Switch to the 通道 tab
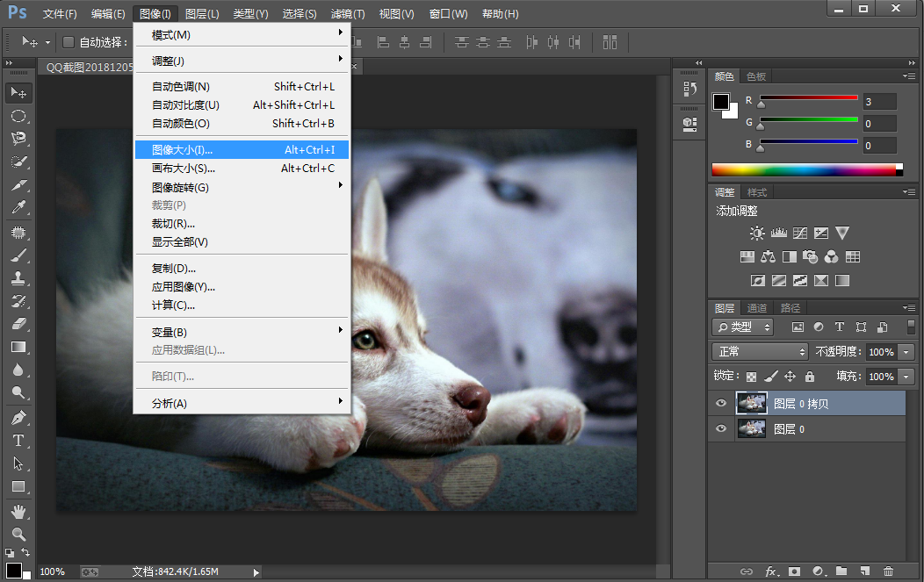Screen dimensions: 924x582 click(756, 308)
